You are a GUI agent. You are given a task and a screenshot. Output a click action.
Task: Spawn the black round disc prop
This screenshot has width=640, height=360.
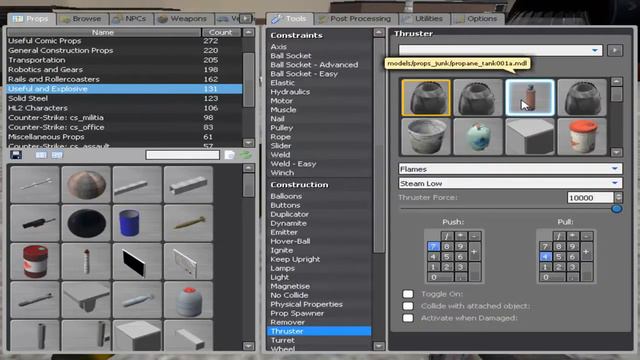(x=86, y=223)
